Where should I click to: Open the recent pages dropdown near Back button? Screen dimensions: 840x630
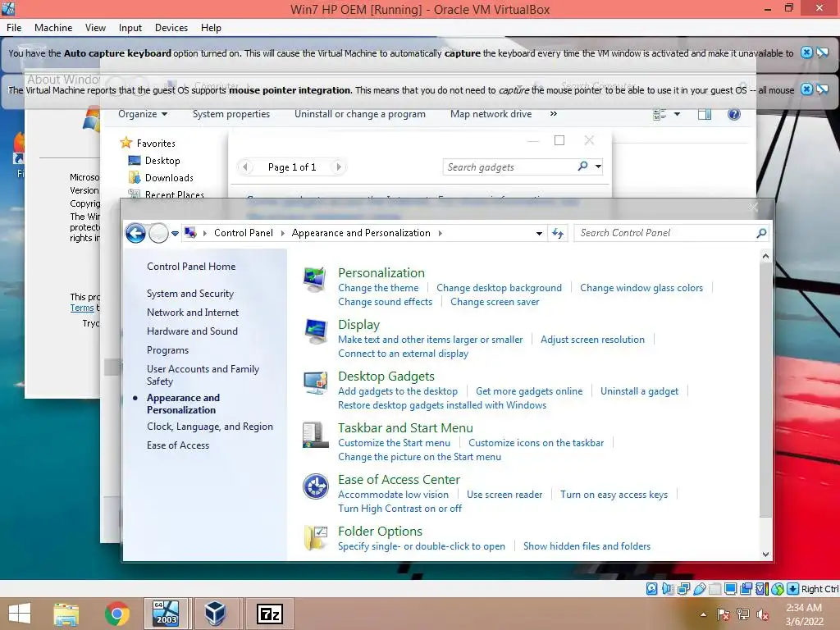coord(176,234)
